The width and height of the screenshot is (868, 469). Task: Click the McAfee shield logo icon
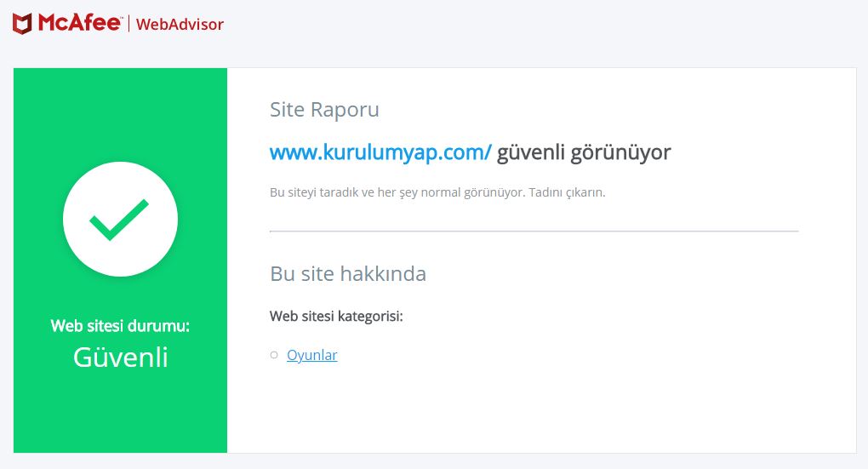pyautogui.click(x=22, y=24)
